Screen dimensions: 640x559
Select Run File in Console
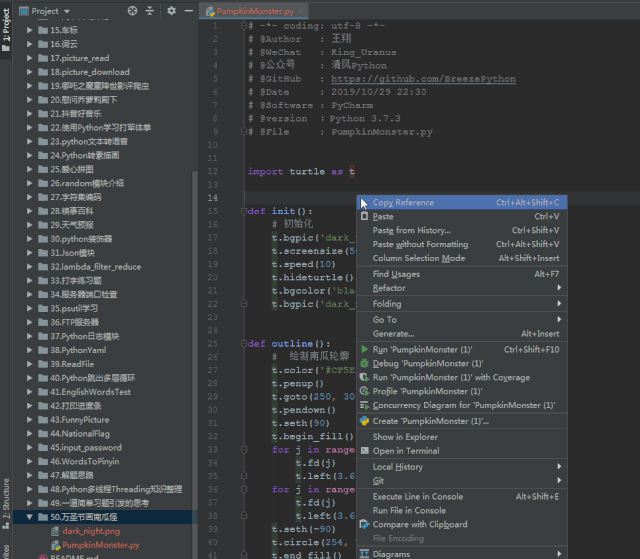coord(462,510)
